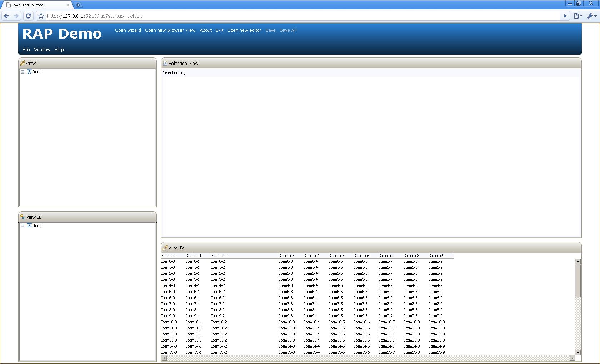
Task: Click the View IV panel icon
Action: pyautogui.click(x=165, y=248)
